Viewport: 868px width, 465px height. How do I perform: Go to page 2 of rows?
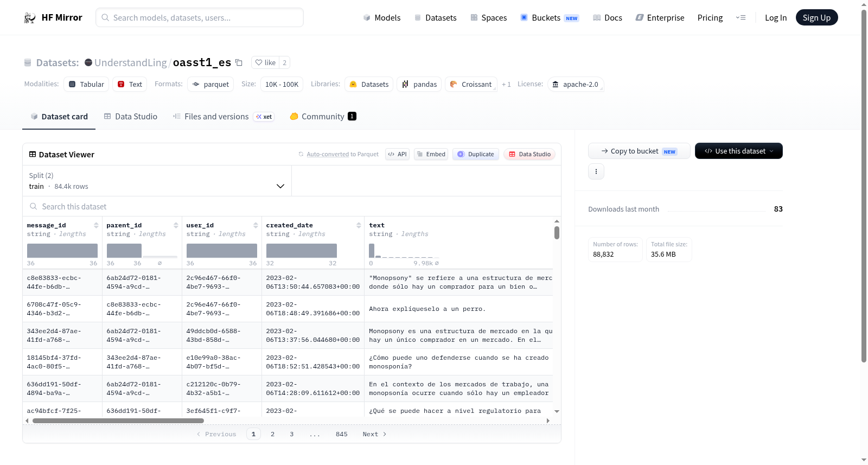coord(272,434)
